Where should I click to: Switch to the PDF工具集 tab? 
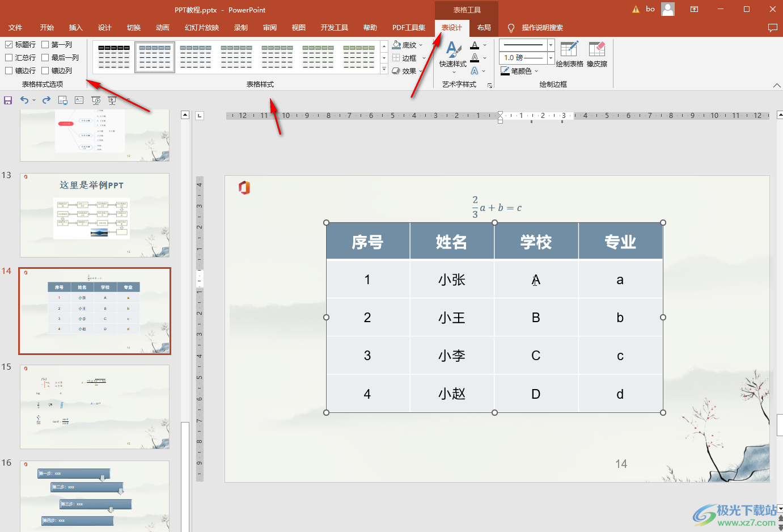pos(409,28)
